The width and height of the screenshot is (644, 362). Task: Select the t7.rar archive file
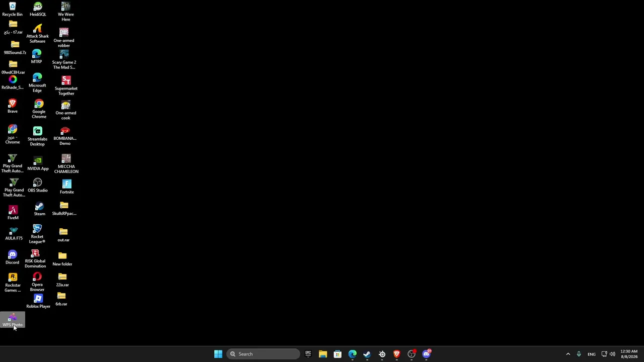[x=13, y=27]
